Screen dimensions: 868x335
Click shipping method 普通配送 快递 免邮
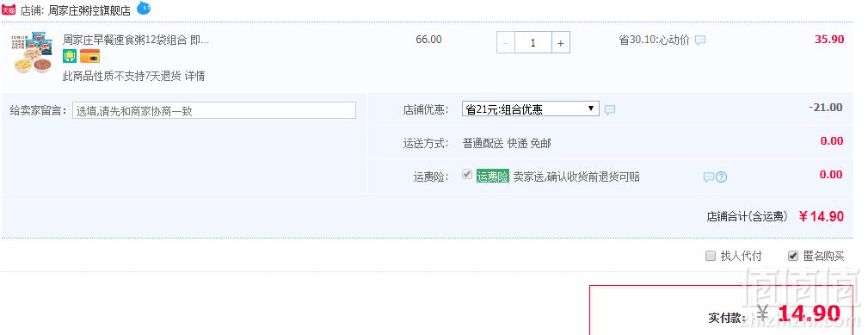pyautogui.click(x=507, y=144)
